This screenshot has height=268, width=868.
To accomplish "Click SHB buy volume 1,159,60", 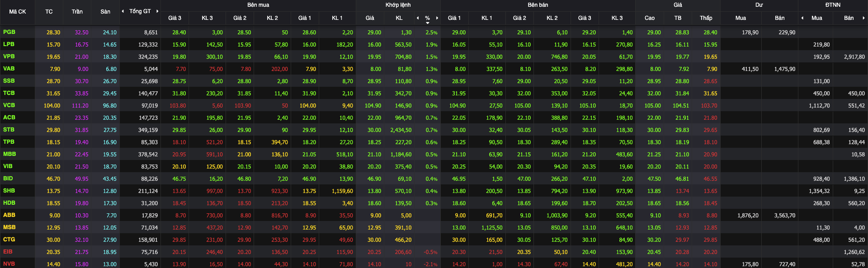I will (342, 191).
